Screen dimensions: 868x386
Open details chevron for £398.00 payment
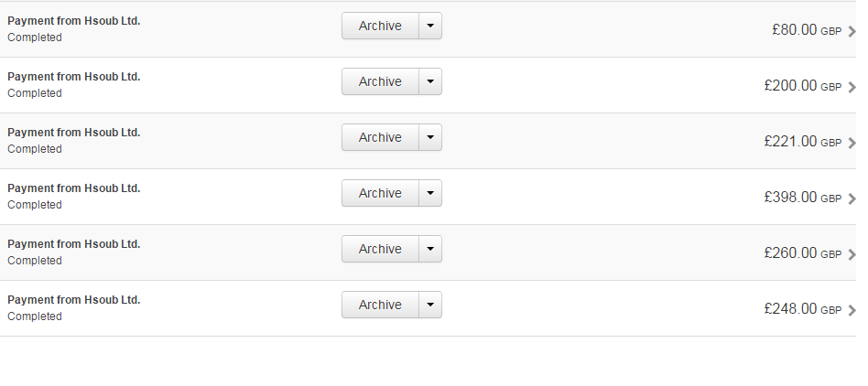tap(852, 198)
